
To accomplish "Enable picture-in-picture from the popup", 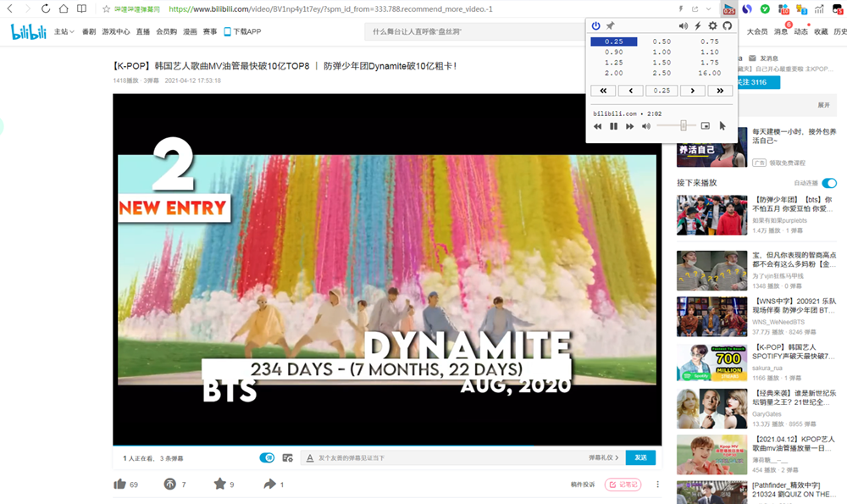I will click(706, 126).
